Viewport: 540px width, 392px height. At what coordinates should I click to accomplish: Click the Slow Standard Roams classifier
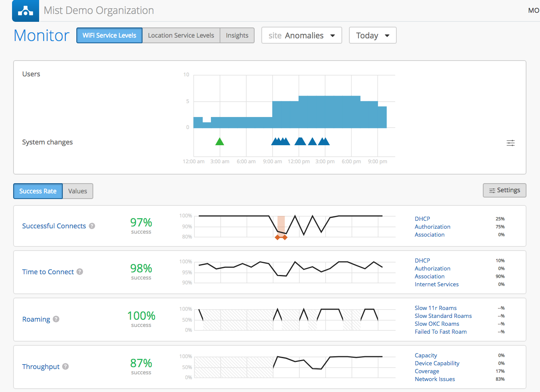(443, 316)
